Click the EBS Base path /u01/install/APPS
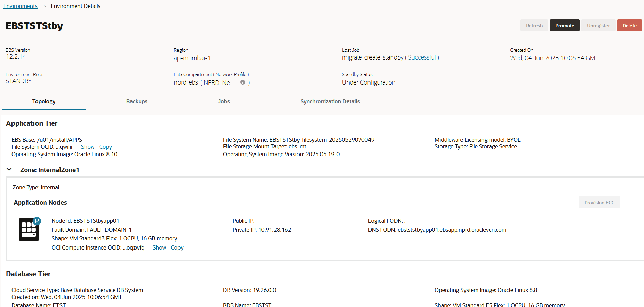This screenshot has width=644, height=307. pyautogui.click(x=59, y=140)
